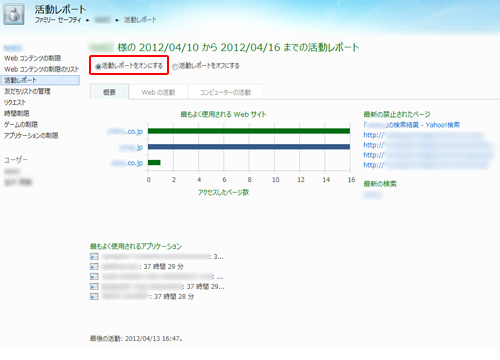Click the 最もよく使用されるアプリケーション heading

[x=136, y=246]
